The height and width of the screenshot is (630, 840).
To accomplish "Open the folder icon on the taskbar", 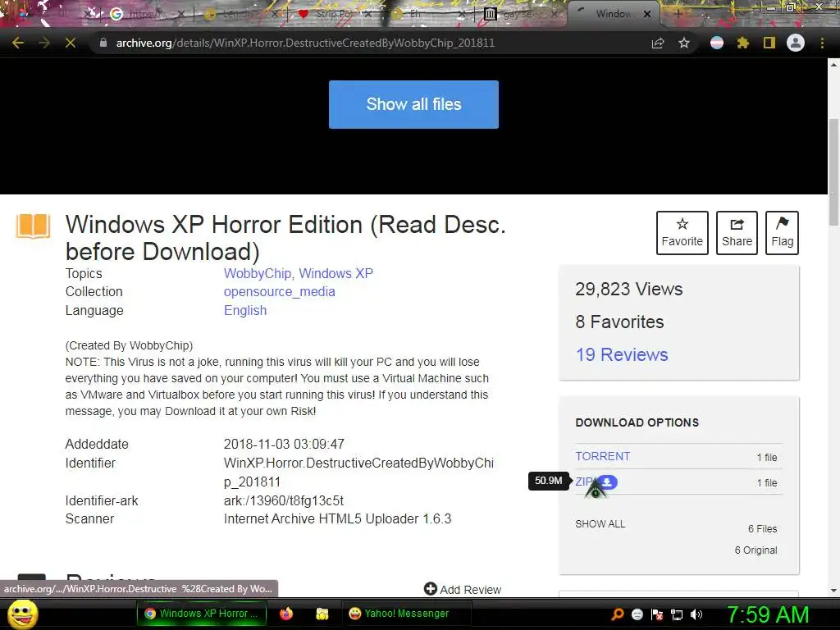I will [322, 614].
